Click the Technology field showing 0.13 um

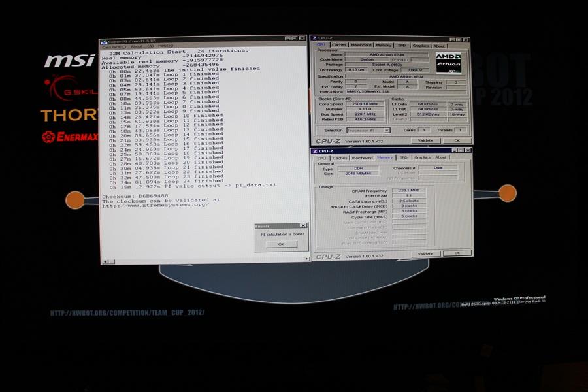pos(356,70)
